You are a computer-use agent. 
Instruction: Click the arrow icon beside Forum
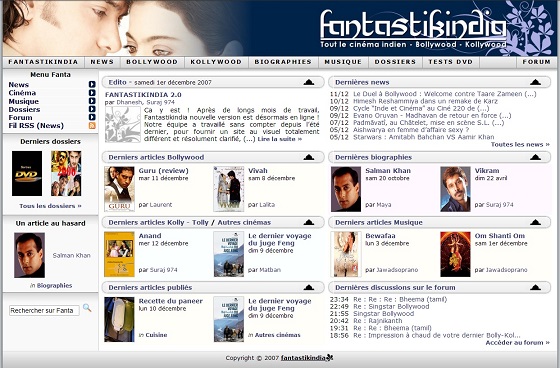pyautogui.click(x=92, y=117)
